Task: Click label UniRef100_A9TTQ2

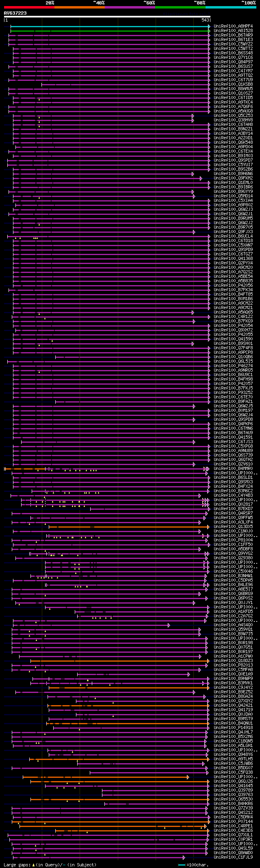Action: click(x=233, y=76)
